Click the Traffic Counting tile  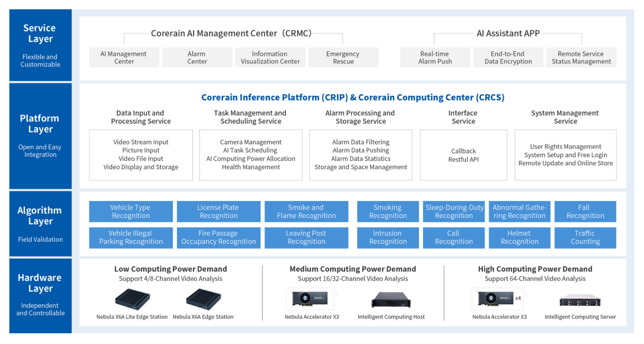click(x=585, y=238)
